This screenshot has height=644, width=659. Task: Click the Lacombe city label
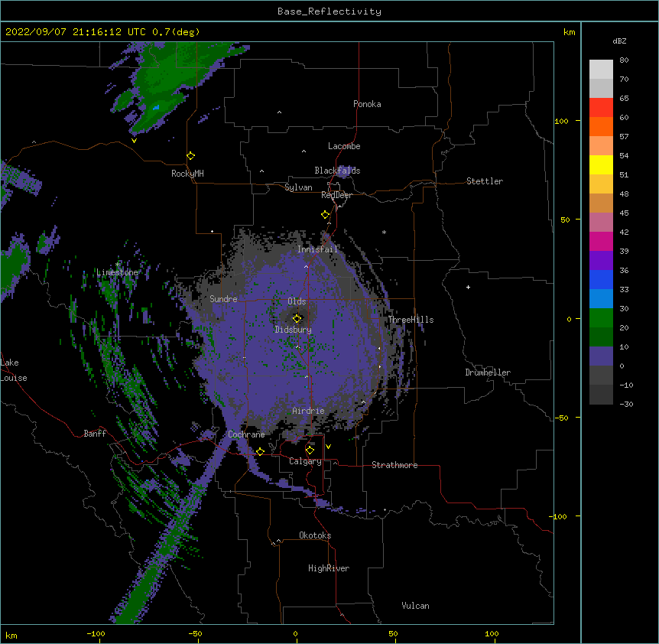coord(344,146)
